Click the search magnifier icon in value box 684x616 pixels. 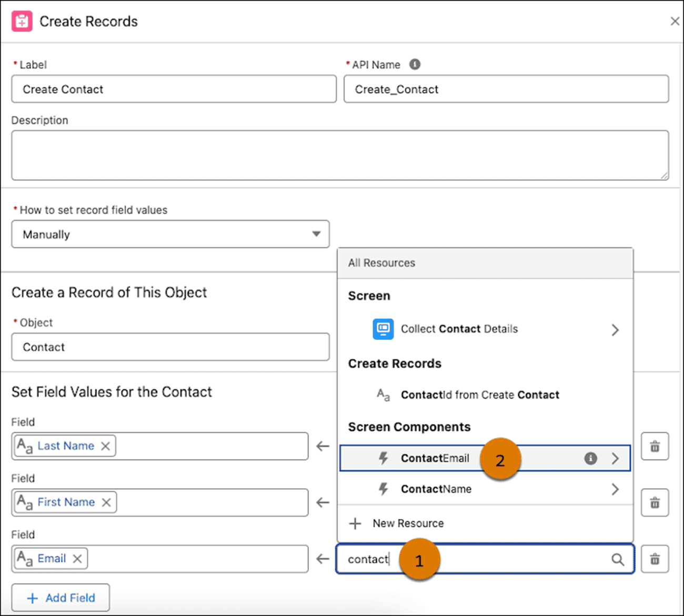point(618,559)
